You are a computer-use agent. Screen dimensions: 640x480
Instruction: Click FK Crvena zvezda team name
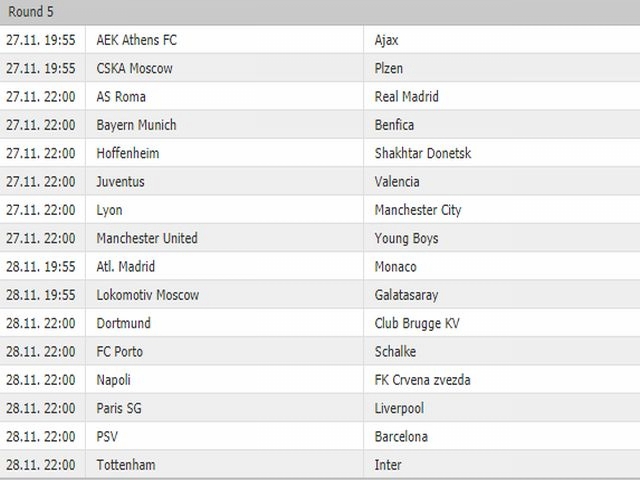coord(422,380)
